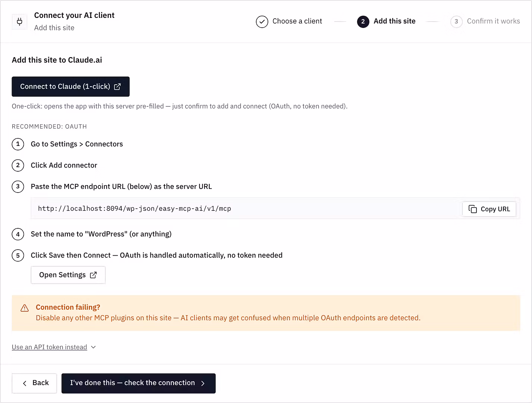The height and width of the screenshot is (403, 532).
Task: Expand the chevron next to Use an API token
Action: pos(93,347)
